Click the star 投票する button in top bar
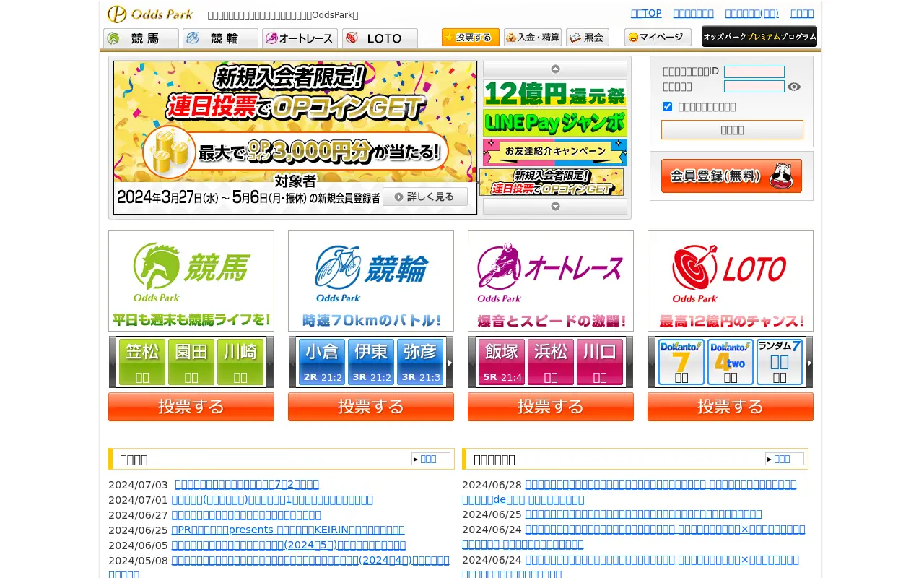924x578 pixels. (x=471, y=38)
